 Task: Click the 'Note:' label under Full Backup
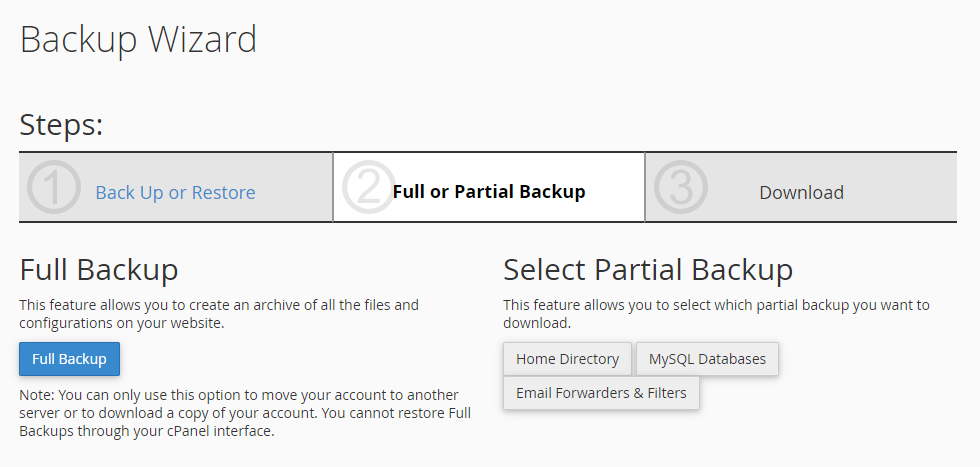37,395
